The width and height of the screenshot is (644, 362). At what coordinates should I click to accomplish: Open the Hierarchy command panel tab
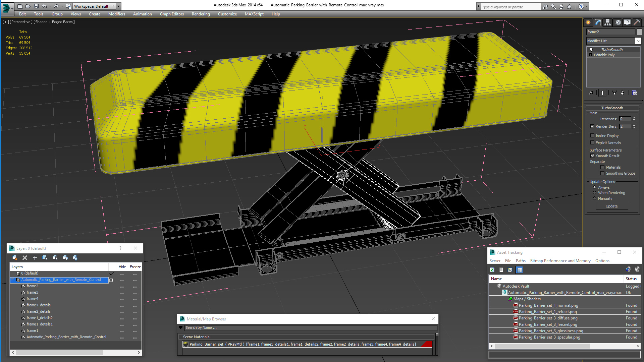click(x=608, y=22)
